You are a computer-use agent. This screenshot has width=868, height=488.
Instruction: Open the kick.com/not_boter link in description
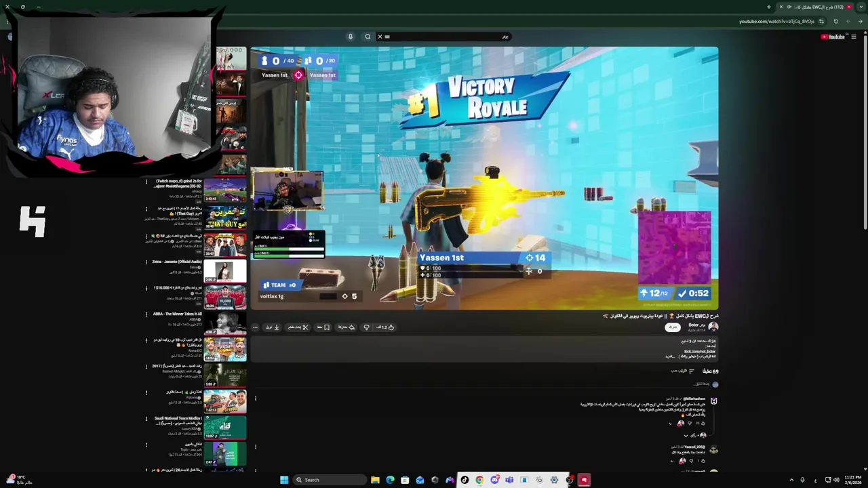pos(700,351)
